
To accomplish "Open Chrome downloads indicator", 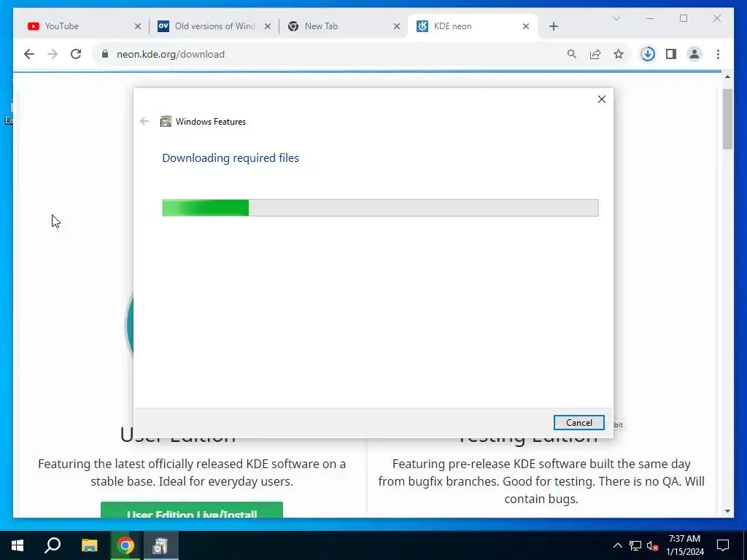I will coord(648,54).
